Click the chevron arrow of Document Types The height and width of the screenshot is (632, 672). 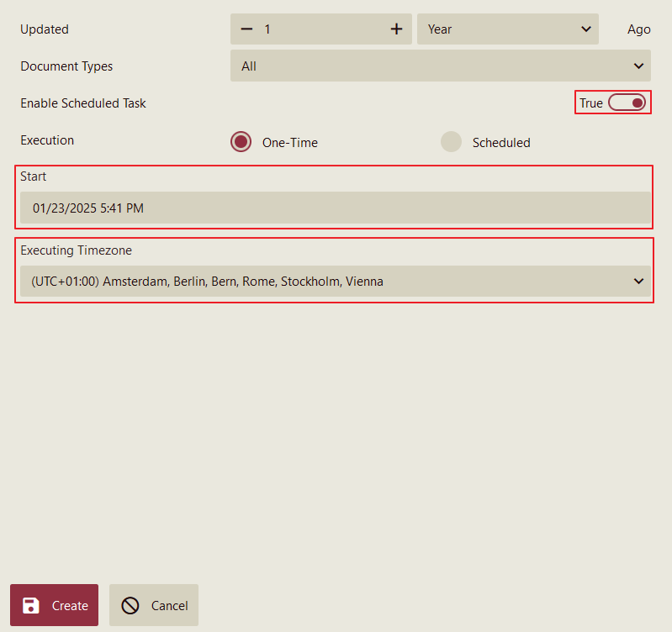638,66
